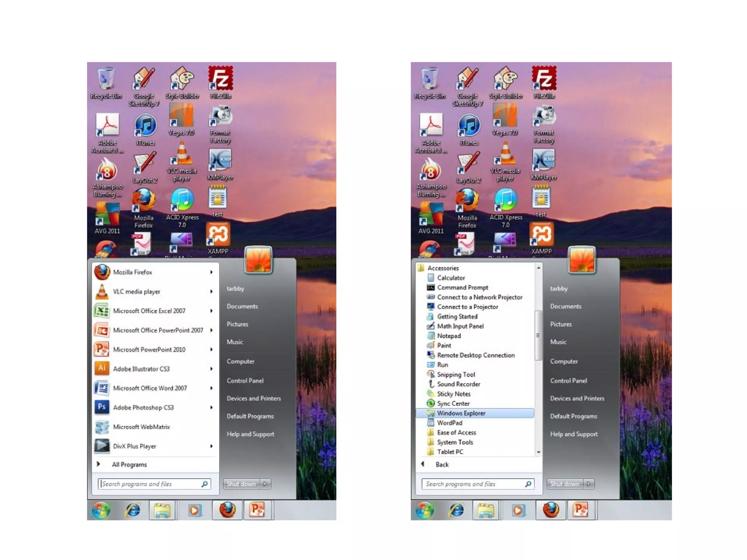Launch Command Prompt from Accessories

tap(462, 287)
